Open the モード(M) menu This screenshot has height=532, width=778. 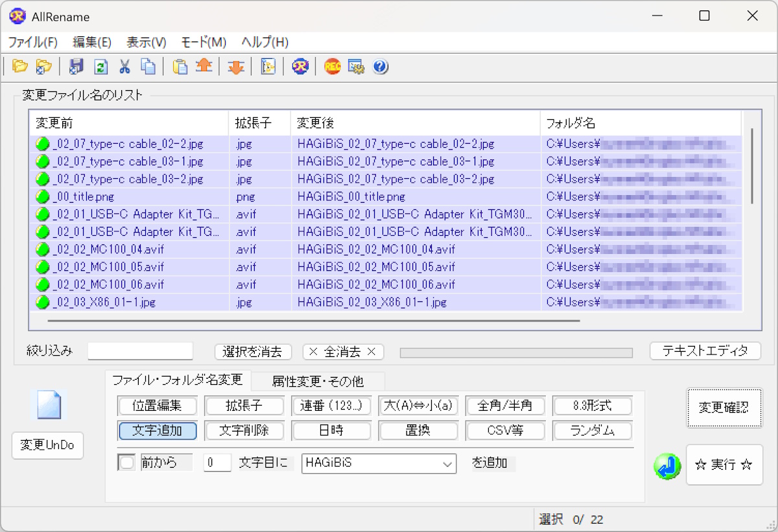204,42
